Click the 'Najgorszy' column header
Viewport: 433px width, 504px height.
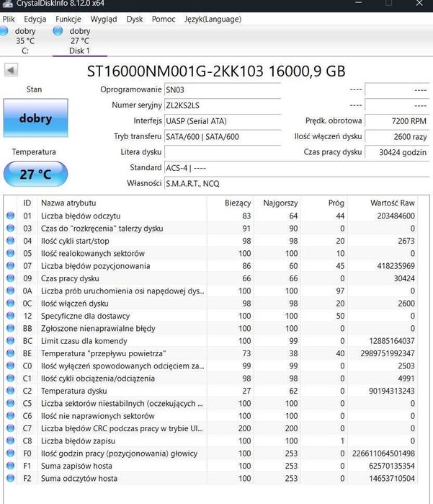280,203
